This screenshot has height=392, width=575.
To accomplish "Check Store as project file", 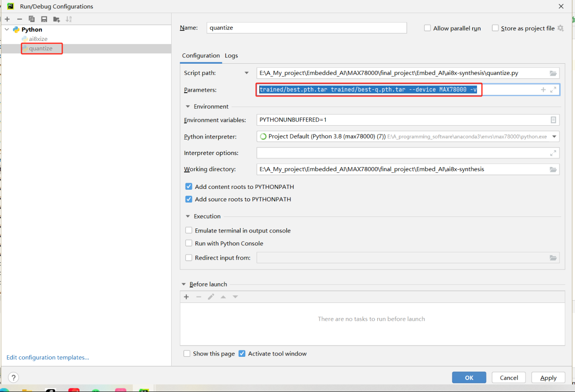I will point(495,28).
